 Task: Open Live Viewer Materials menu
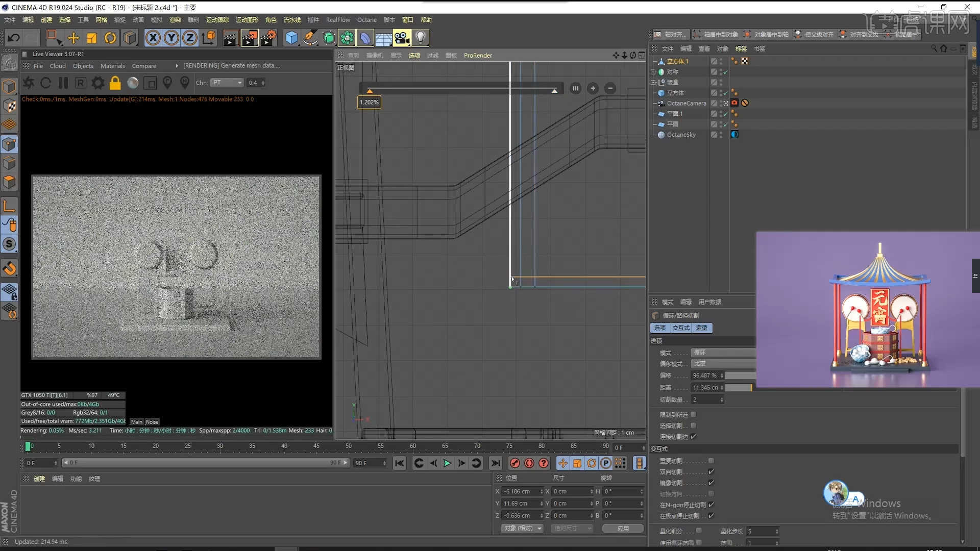(x=112, y=66)
